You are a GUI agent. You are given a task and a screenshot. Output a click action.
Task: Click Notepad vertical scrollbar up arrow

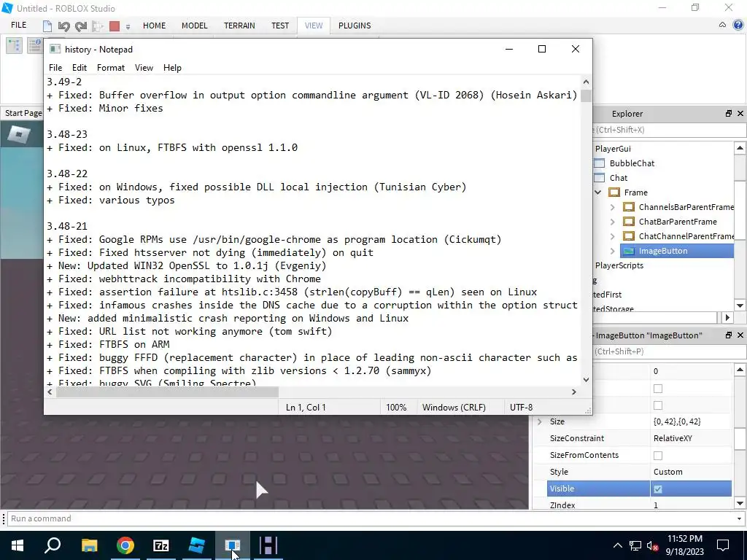point(586,82)
